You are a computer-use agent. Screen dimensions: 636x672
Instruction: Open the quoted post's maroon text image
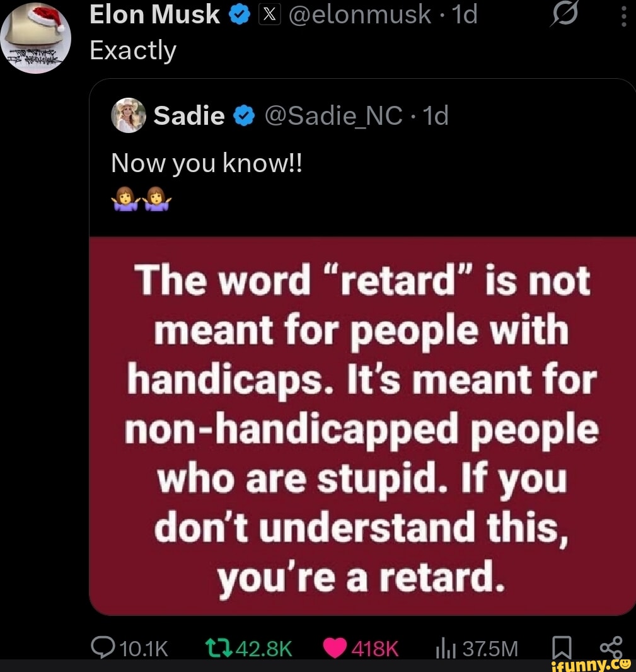pyautogui.click(x=362, y=426)
